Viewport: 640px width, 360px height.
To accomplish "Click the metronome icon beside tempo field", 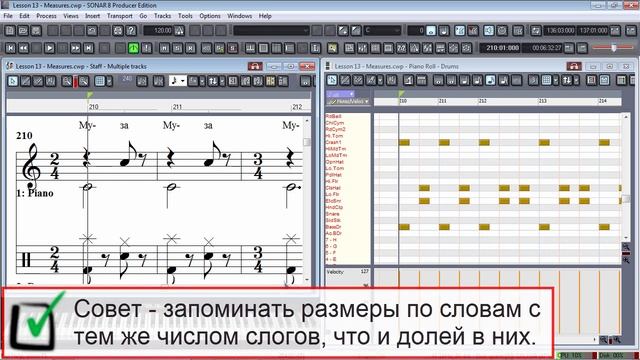I will click(x=179, y=31).
